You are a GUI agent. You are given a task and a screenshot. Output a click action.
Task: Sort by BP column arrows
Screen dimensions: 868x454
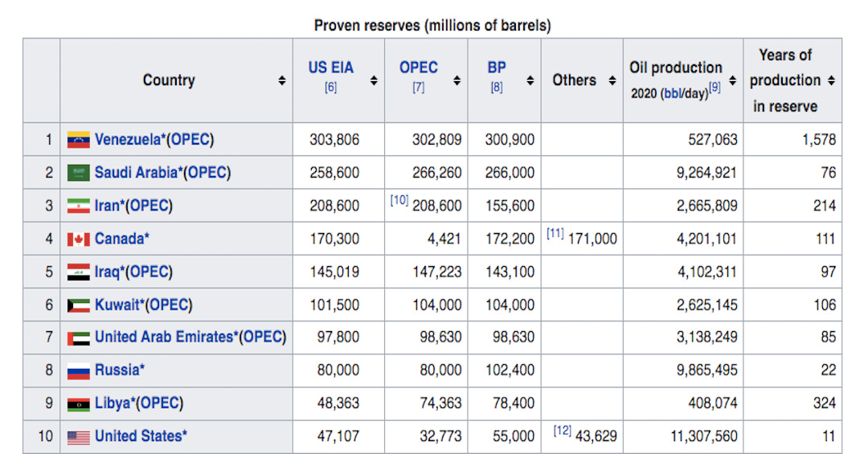click(530, 81)
